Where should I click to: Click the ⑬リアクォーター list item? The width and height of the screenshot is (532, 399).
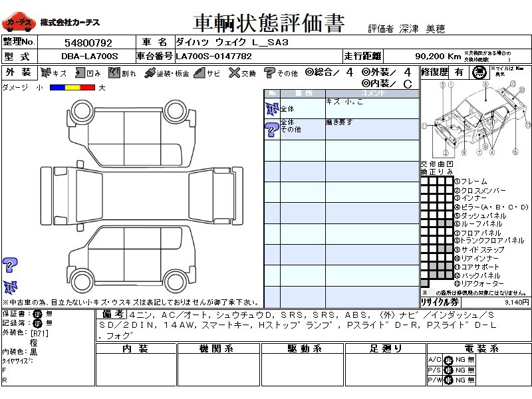[x=479, y=284]
